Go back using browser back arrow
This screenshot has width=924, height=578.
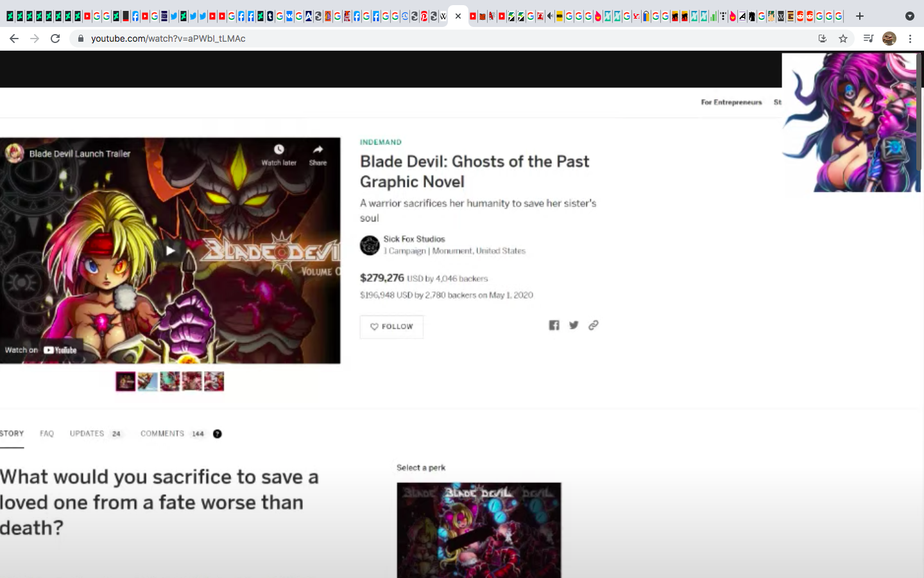(x=14, y=39)
